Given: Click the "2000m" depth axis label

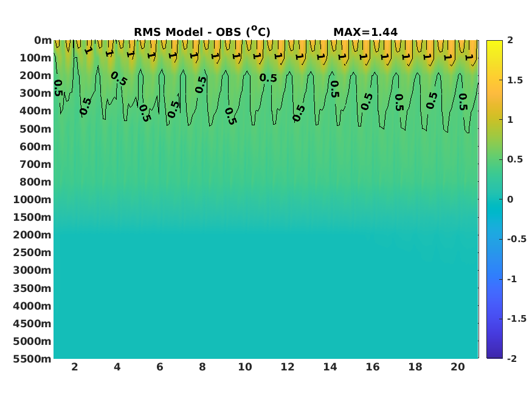Looking at the screenshot, I should [x=32, y=235].
